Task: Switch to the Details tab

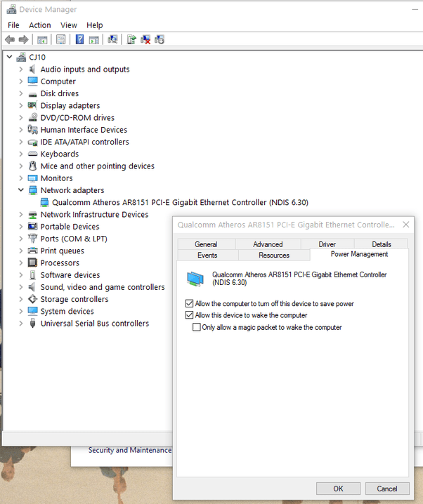Action: click(381, 244)
